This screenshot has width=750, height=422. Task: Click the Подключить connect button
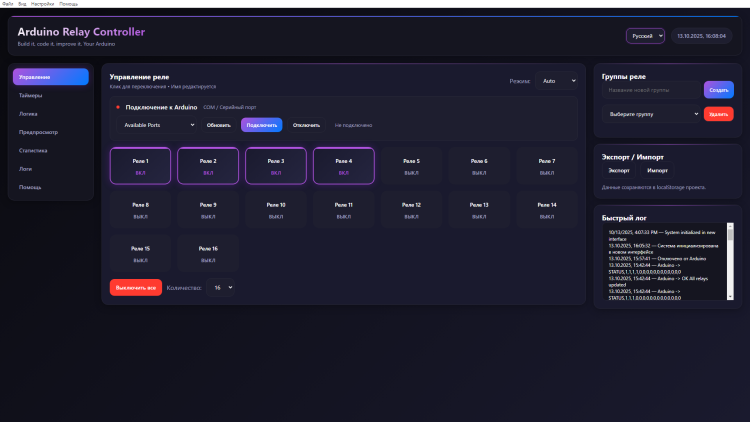coord(261,125)
